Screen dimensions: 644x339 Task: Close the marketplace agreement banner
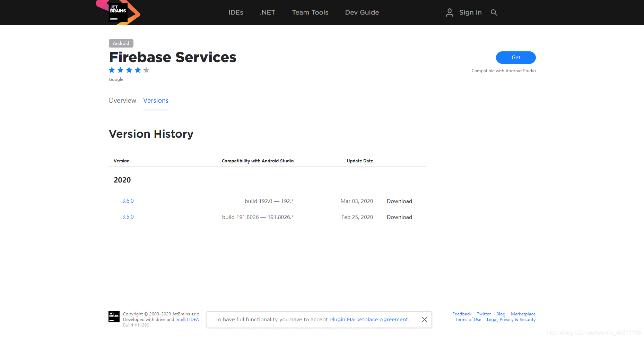424,320
